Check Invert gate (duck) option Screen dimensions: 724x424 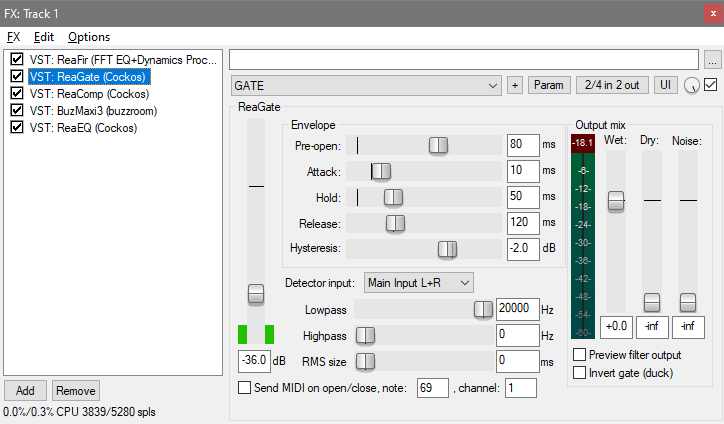[x=580, y=373]
